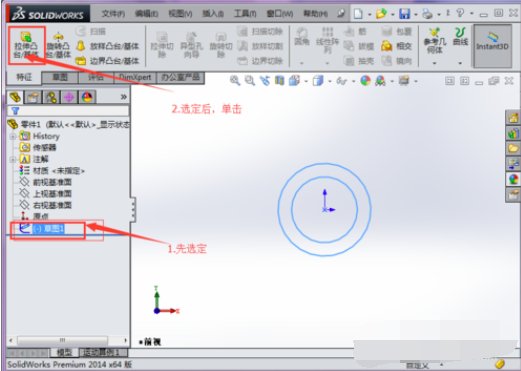Click the Shell (抽壳) tool
This screenshot has width=521, height=371.
tap(359, 61)
